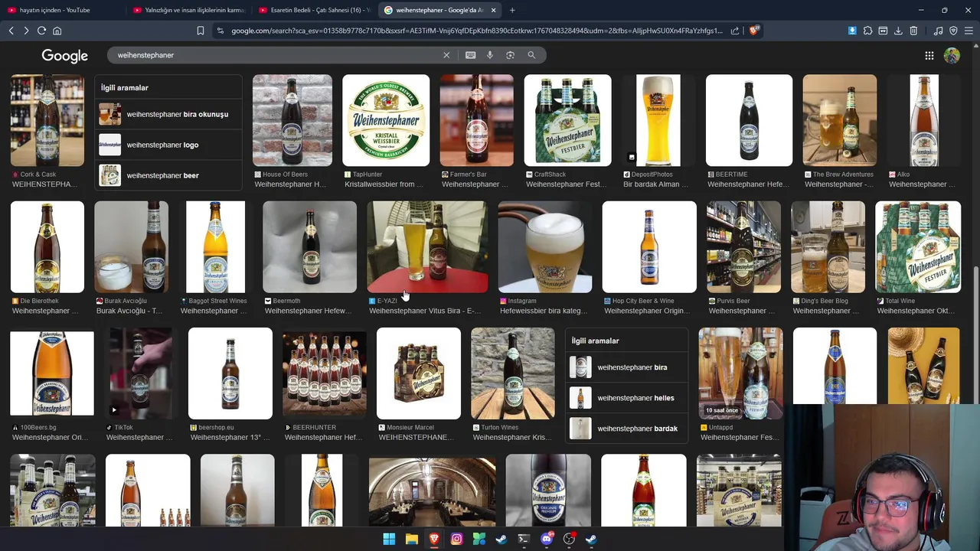Submit search with the magnifier icon
This screenshot has height=551, width=980.
[531, 55]
